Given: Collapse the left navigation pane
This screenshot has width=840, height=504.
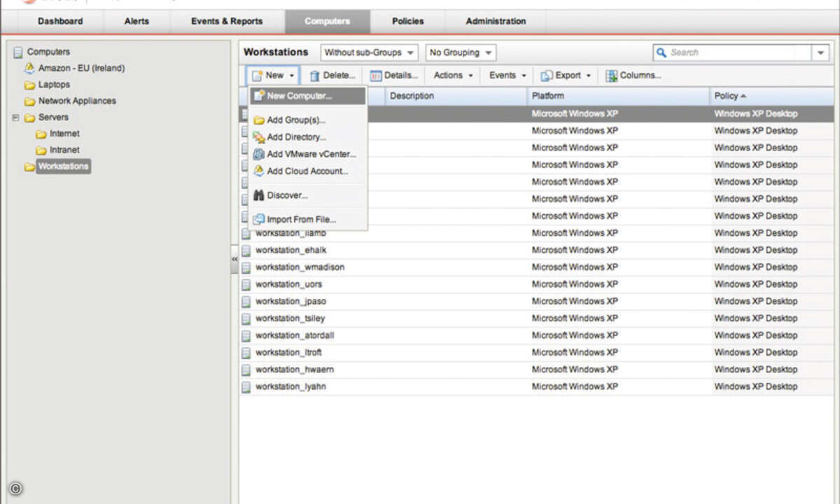Looking at the screenshot, I should pyautogui.click(x=234, y=259).
